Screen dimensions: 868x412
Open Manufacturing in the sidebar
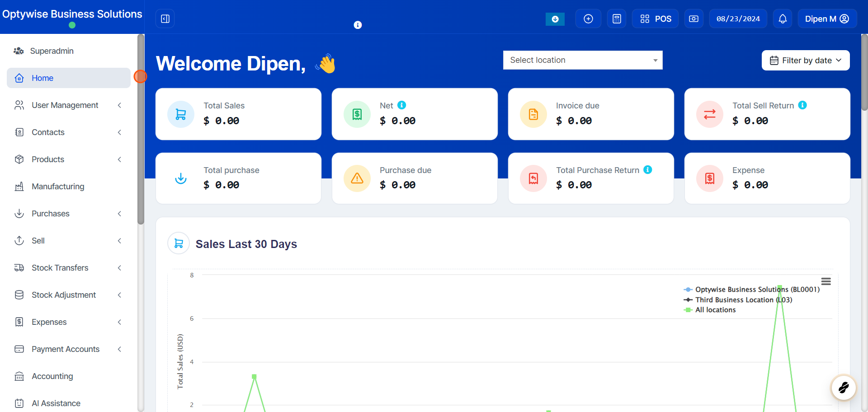click(69, 187)
